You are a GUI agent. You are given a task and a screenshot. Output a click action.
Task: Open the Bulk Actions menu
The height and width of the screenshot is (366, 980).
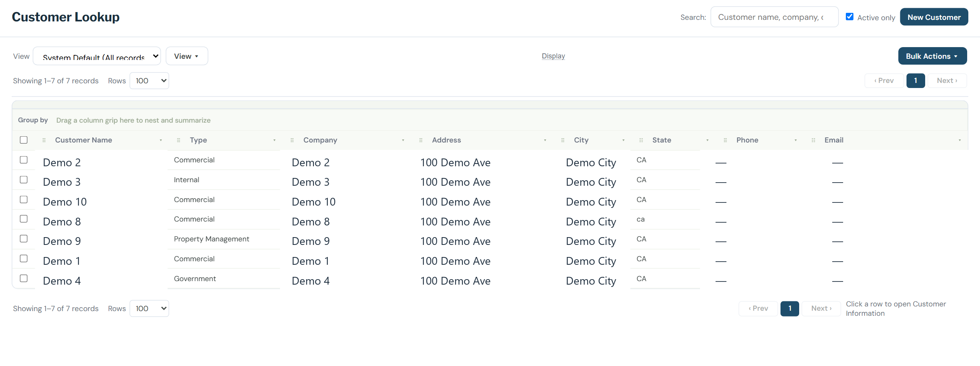(932, 56)
